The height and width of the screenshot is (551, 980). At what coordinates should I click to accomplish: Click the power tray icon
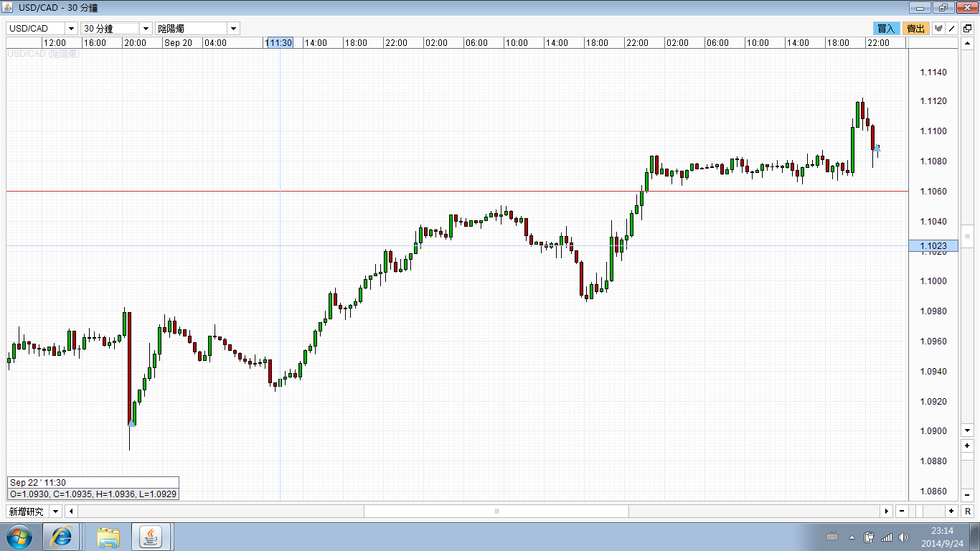870,537
